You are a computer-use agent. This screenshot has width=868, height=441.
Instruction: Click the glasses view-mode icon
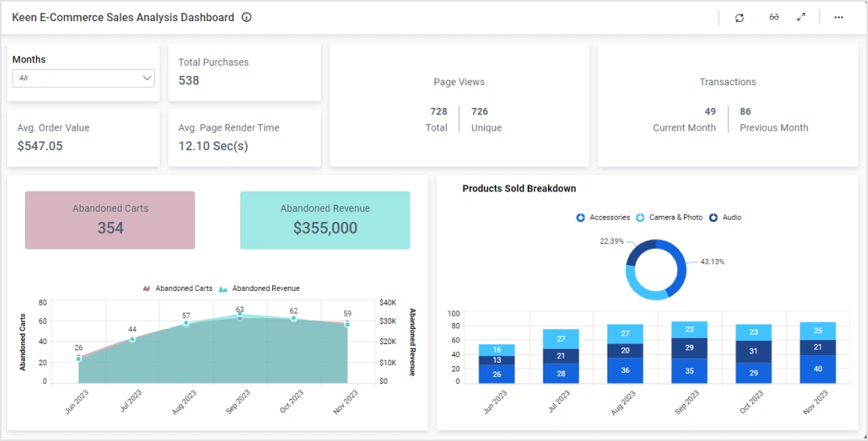pyautogui.click(x=773, y=17)
